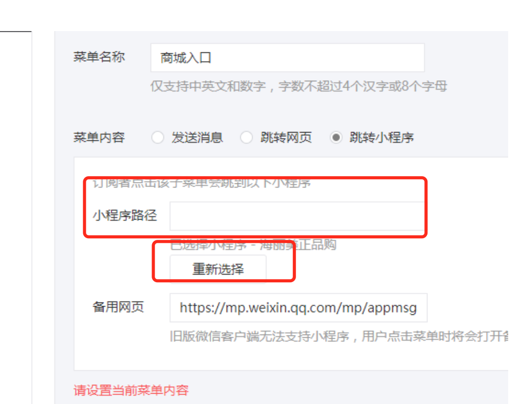532x404 pixels.
Task: Click the red 请设置当前菜单内容 error message
Action: pos(131,391)
